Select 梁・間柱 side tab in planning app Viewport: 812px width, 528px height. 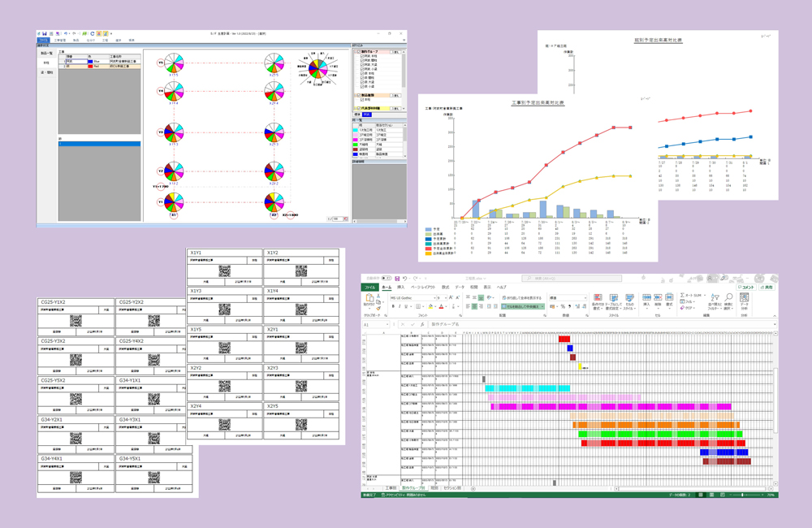pyautogui.click(x=46, y=72)
